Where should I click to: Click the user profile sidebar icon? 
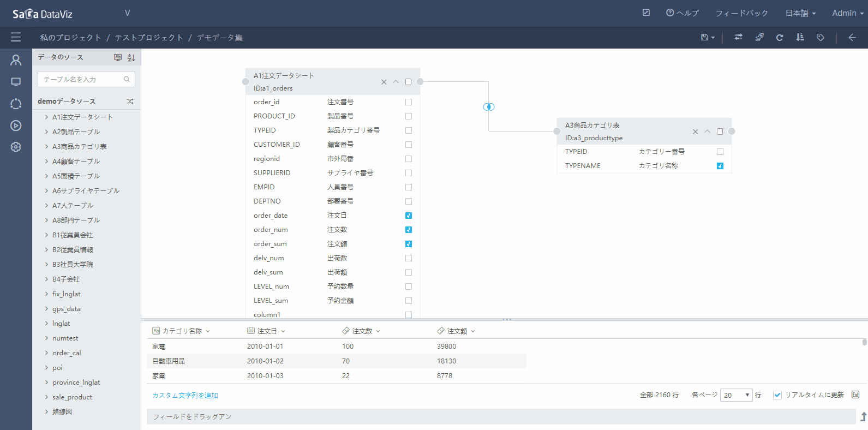[x=16, y=60]
